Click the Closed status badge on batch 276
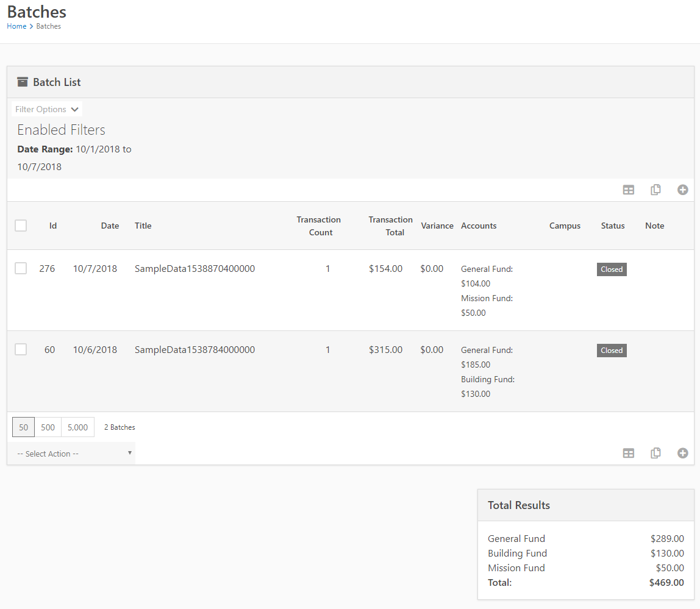The height and width of the screenshot is (609, 700). [x=612, y=269]
